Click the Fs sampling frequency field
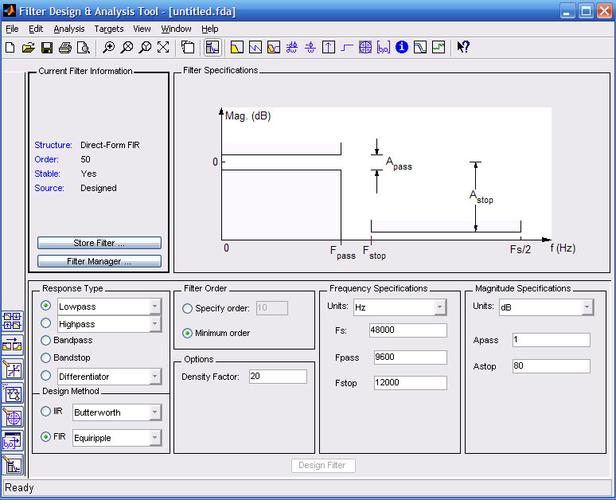Screen dimensions: 616x500 pyautogui.click(x=408, y=330)
